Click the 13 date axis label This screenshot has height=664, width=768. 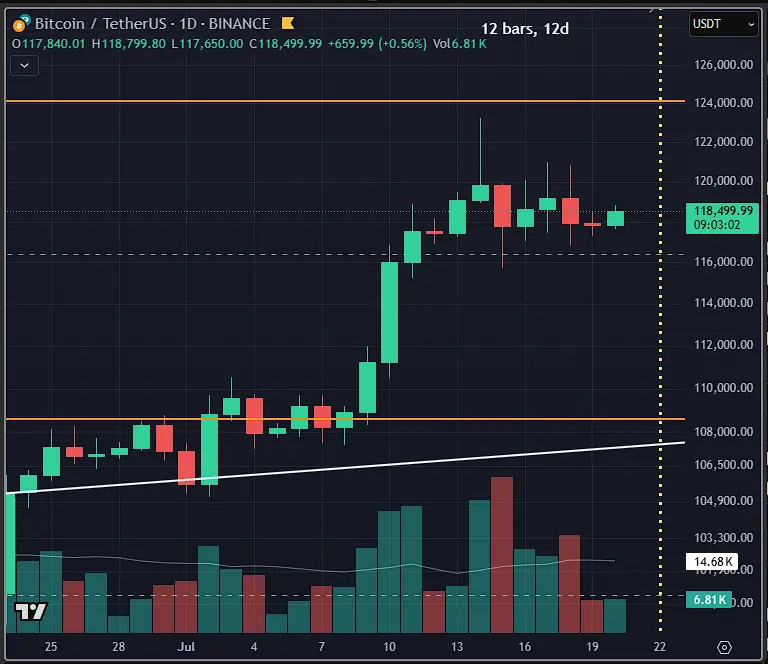(x=457, y=647)
